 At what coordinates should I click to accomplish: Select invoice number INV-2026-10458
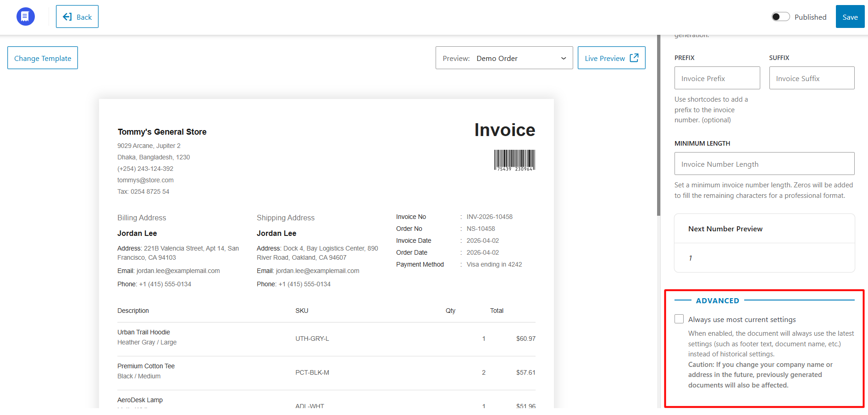pyautogui.click(x=490, y=217)
